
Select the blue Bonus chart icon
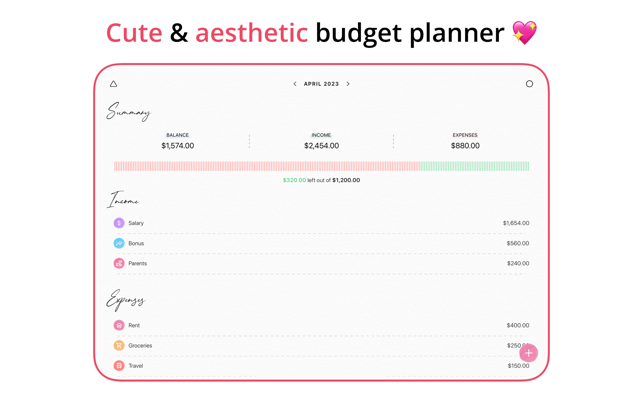[x=119, y=243]
